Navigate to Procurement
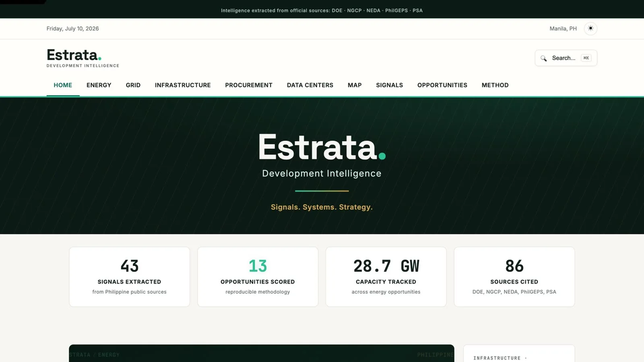This screenshot has height=362, width=644. [249, 85]
